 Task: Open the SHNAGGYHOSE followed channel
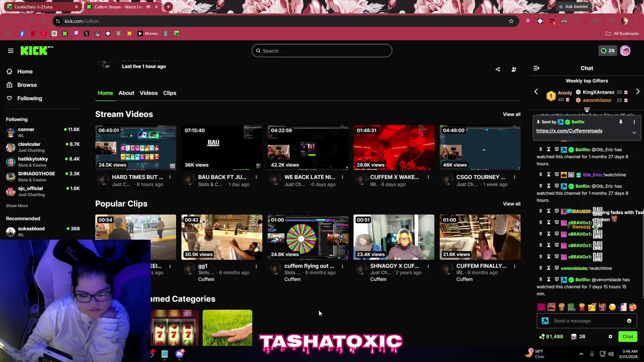coord(43,176)
